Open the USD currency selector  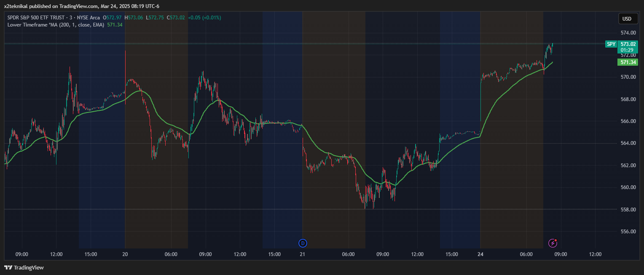[627, 19]
